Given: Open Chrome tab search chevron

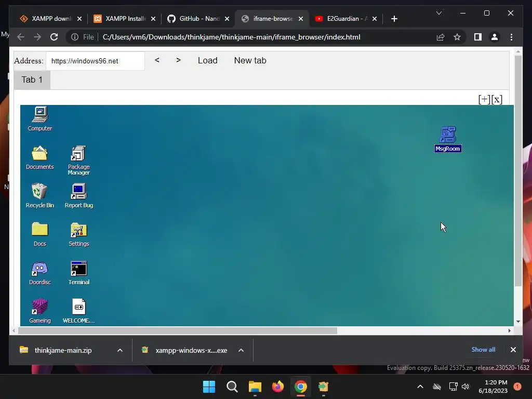Looking at the screenshot, I should click(x=438, y=13).
